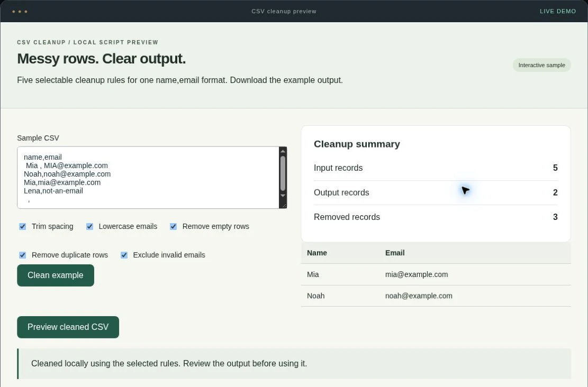This screenshot has height=387, width=588.
Task: Select the Email column header
Action: (x=395, y=253)
